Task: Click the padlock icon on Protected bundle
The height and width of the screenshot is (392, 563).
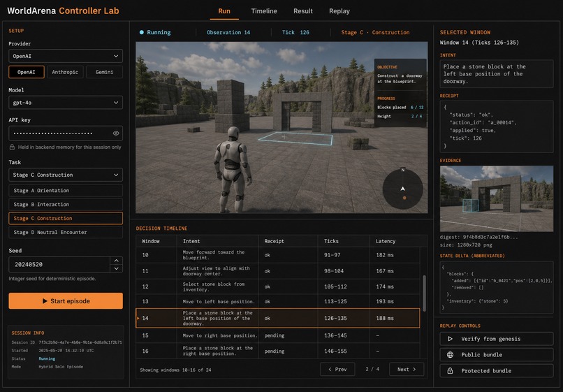Action: point(450,371)
